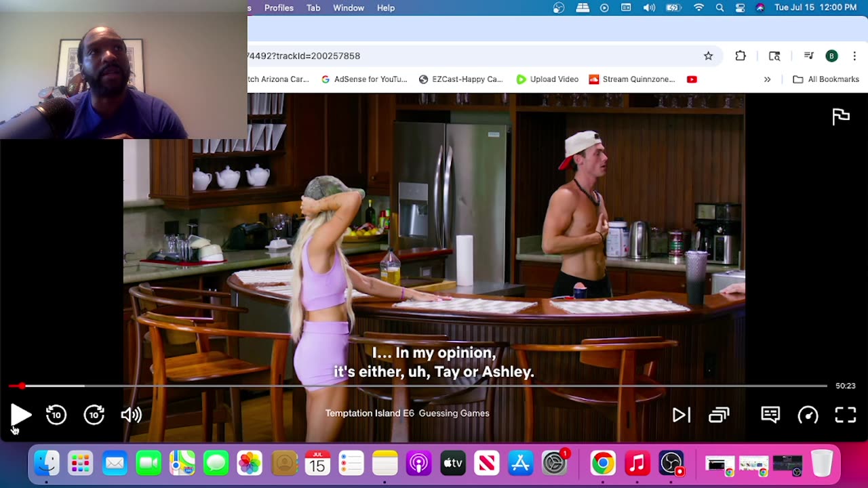Screen dimensions: 868x488
Task: Open the Upload Video bookmark
Action: pos(547,79)
